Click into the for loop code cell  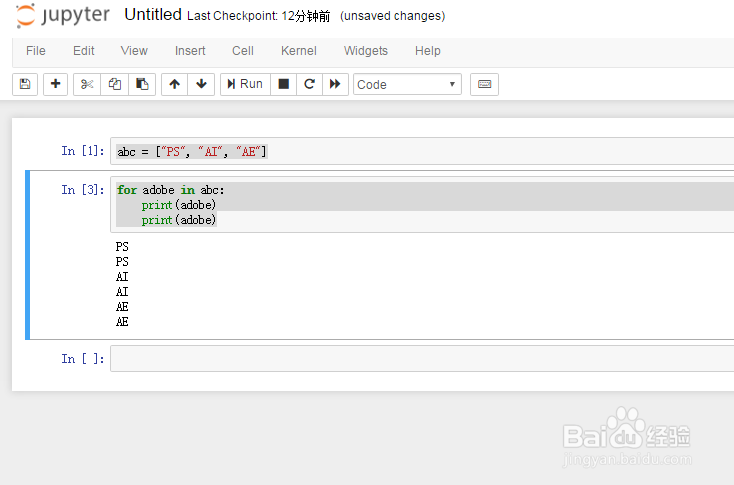pyautogui.click(x=422, y=205)
